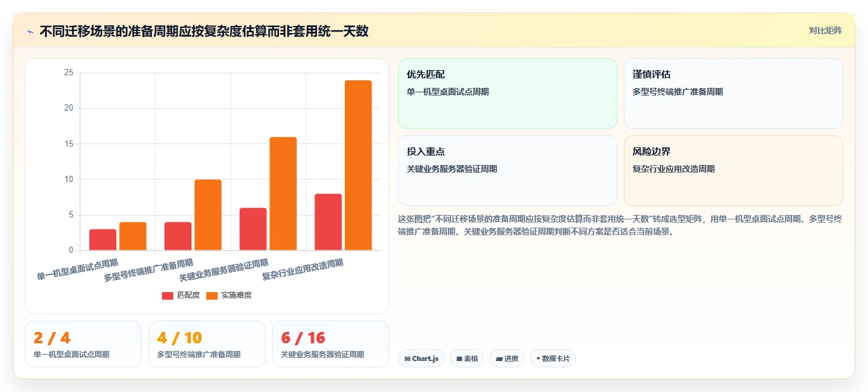Click the orange 实施难度 bar for 多型号终端推广准备周期
This screenshot has height=392, width=868.
click(208, 215)
